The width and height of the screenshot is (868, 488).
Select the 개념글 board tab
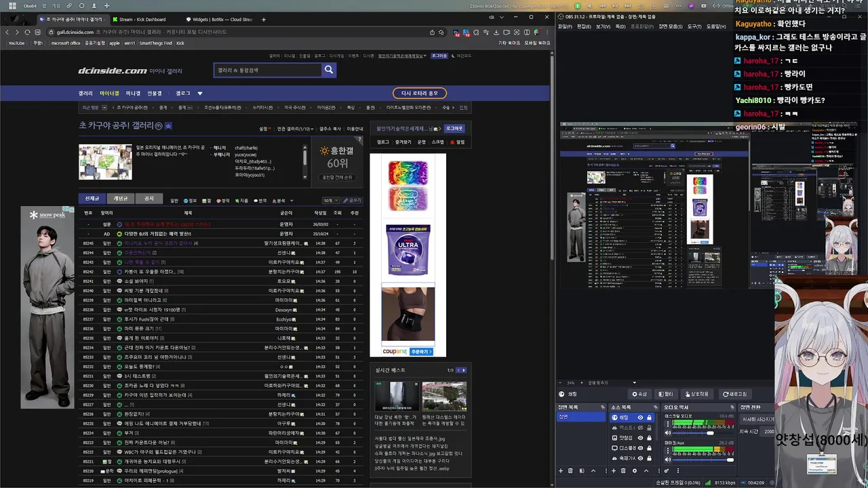pos(121,199)
